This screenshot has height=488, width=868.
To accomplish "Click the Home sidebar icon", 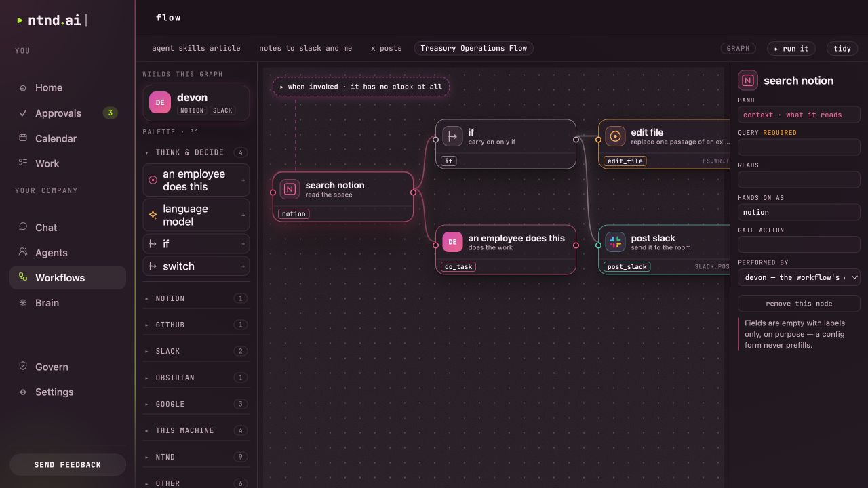I will pos(23,88).
